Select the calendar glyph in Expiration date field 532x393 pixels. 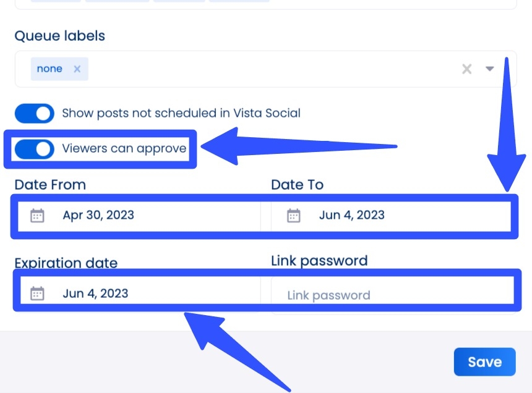37,294
